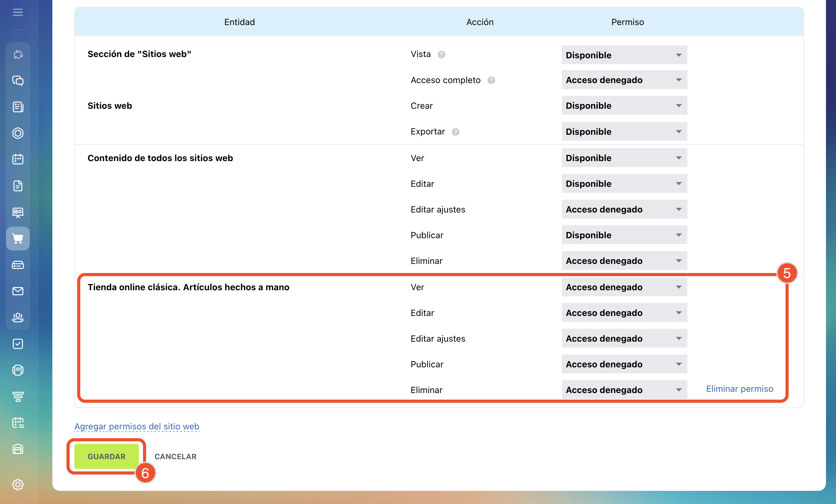Click Agregar permisos del sitio web

[137, 426]
